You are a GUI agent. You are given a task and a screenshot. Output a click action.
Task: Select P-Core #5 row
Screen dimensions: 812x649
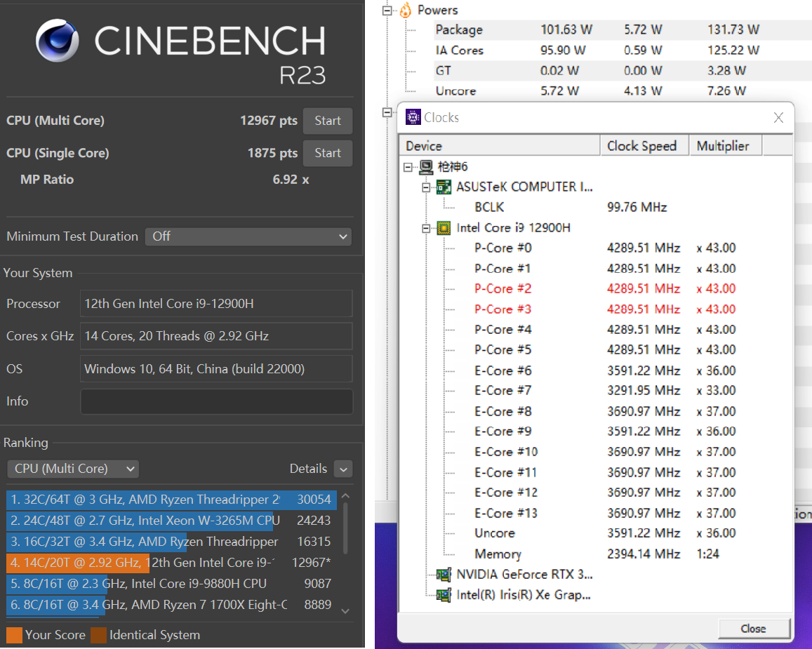pyautogui.click(x=605, y=350)
